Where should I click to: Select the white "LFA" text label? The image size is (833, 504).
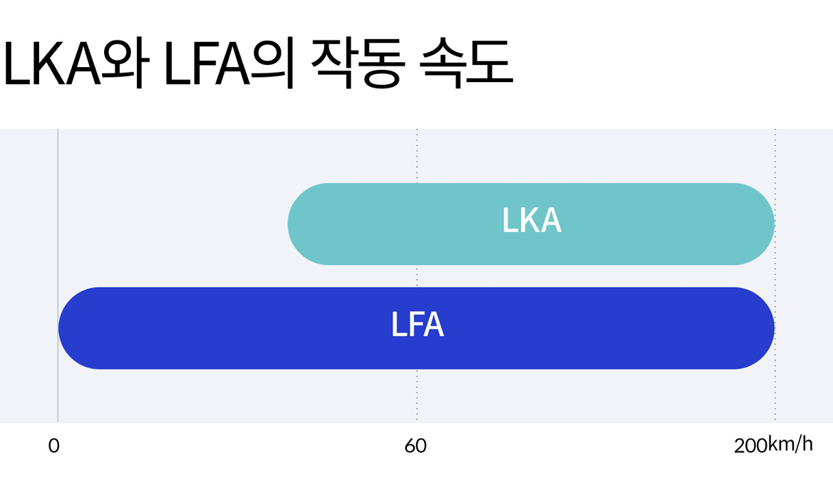[x=417, y=325]
